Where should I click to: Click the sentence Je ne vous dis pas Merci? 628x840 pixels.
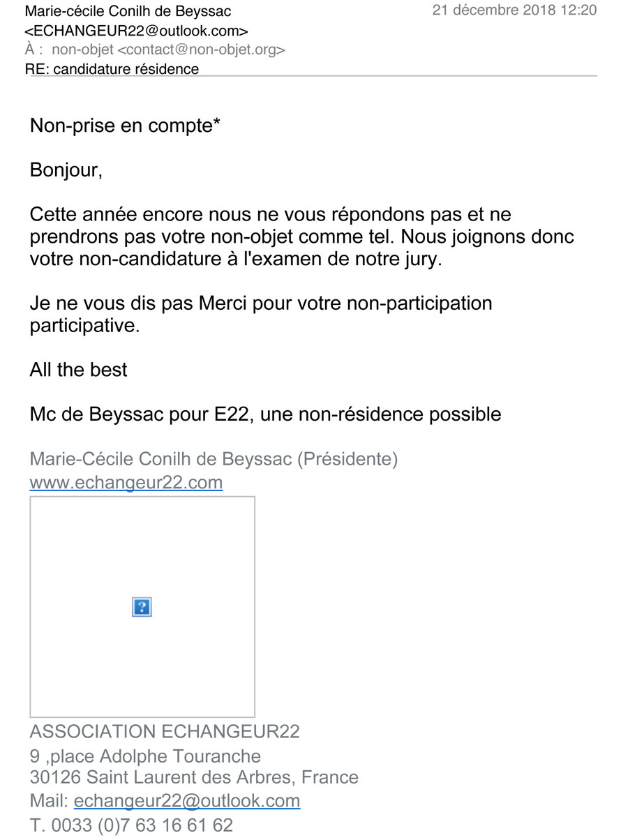pyautogui.click(x=261, y=315)
